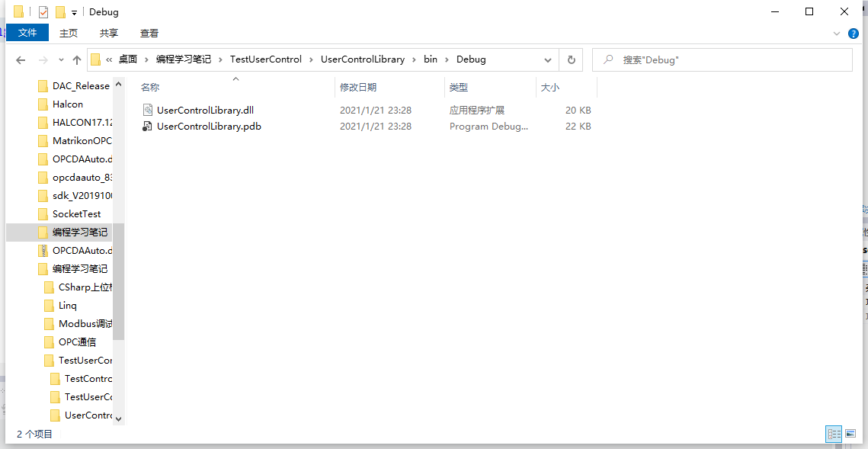The height and width of the screenshot is (449, 868).
Task: Navigate to 桌面 in address bar
Action: (x=128, y=59)
